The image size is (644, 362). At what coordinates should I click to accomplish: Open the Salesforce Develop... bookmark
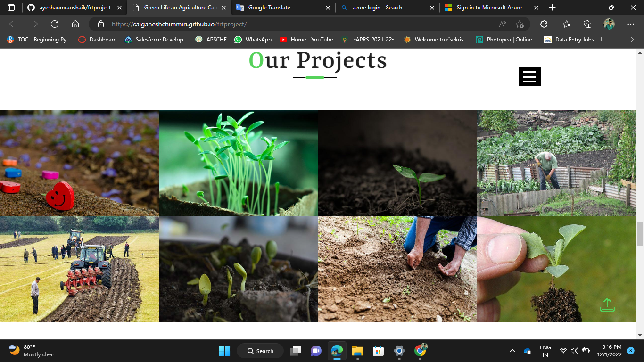click(x=156, y=40)
